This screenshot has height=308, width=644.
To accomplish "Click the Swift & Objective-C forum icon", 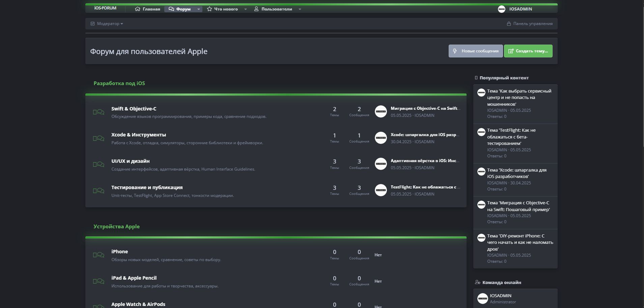I will pyautogui.click(x=99, y=112).
